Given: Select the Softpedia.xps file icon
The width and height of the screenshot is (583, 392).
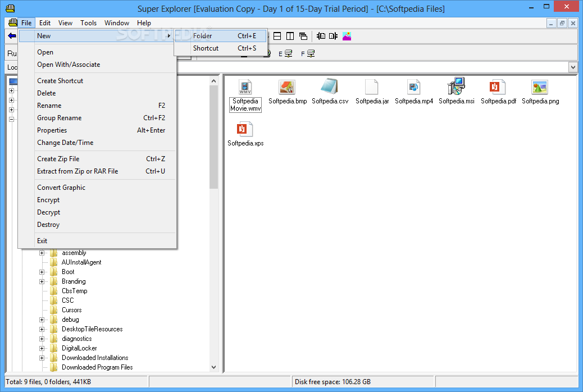Looking at the screenshot, I should point(245,129).
